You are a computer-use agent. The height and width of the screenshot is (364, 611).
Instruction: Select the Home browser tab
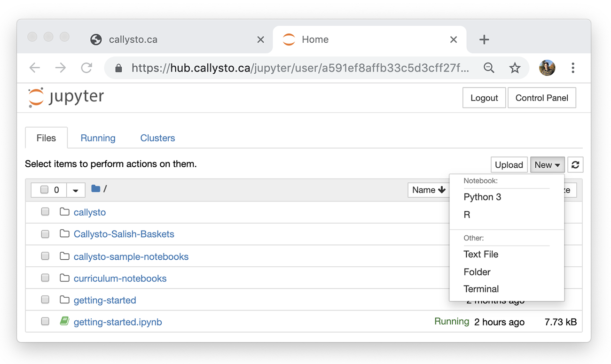(369, 39)
